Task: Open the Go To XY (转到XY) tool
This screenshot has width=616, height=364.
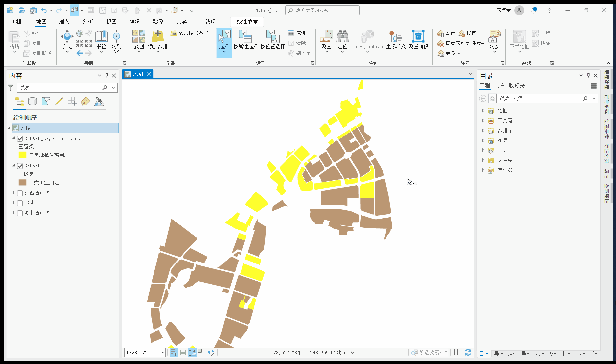Action: (x=116, y=41)
